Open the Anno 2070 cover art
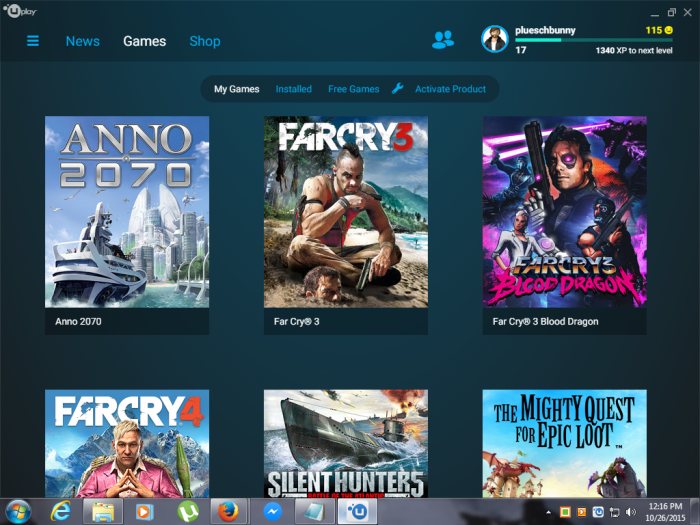 point(127,212)
